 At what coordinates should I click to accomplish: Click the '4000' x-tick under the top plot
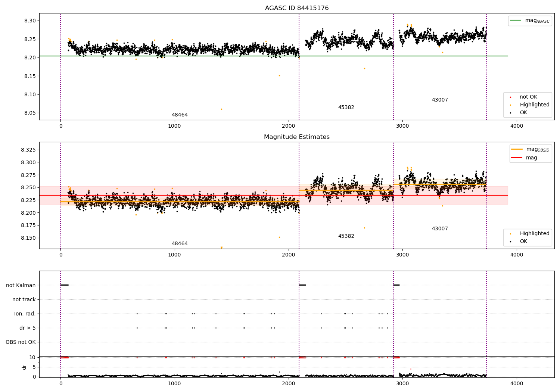tap(517, 126)
